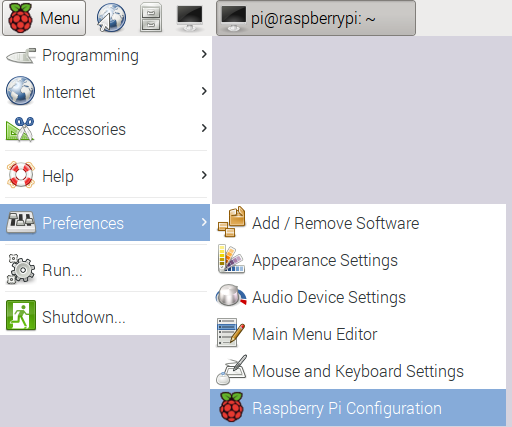
Task: Click the Mouse and Keyboard tablet icon
Action: 231,370
